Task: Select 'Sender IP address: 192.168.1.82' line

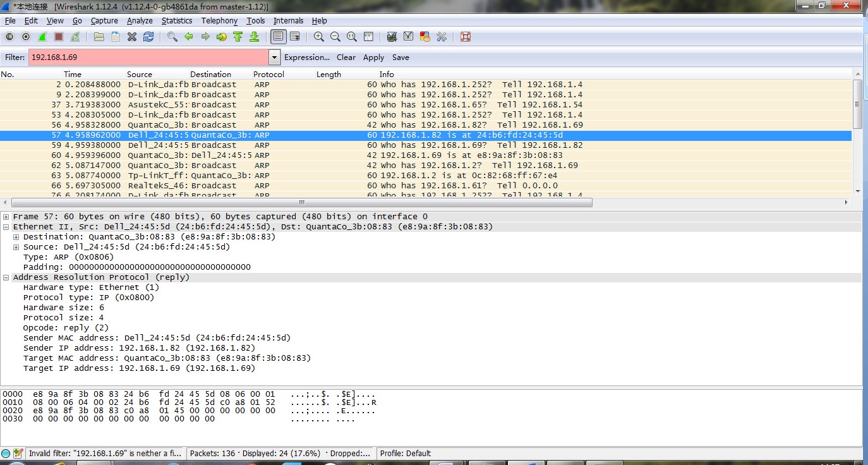Action: [139, 348]
